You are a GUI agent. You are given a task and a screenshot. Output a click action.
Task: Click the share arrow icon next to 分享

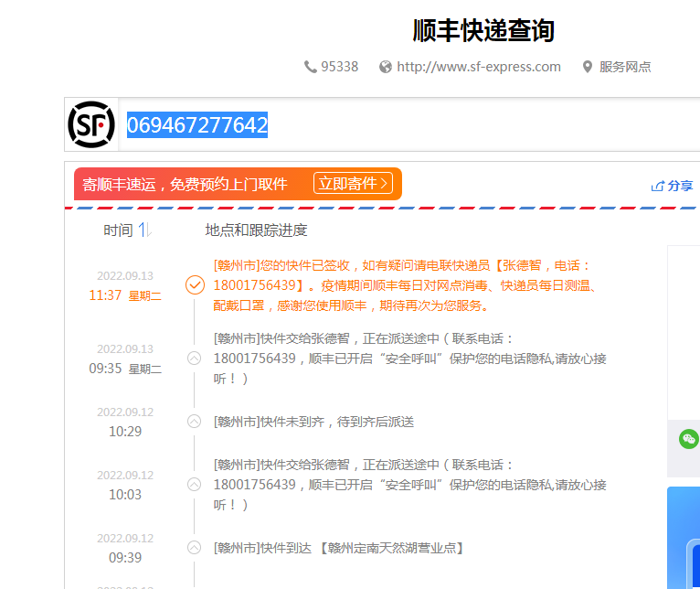(x=657, y=186)
